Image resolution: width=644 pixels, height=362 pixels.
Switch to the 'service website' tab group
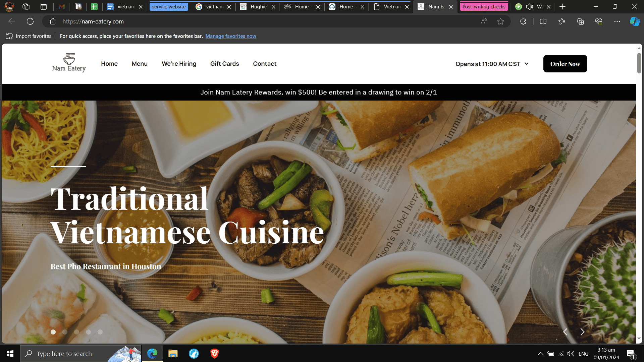tap(169, 7)
